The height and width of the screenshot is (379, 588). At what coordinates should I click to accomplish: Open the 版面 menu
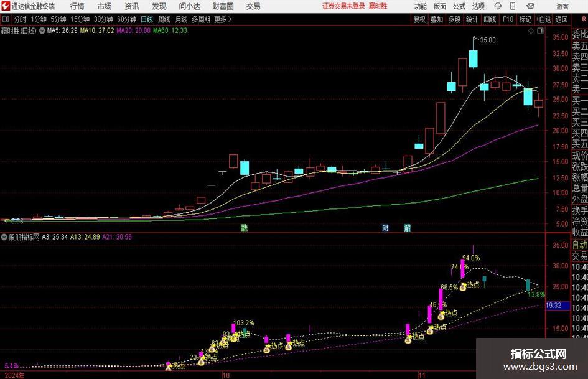pyautogui.click(x=439, y=6)
